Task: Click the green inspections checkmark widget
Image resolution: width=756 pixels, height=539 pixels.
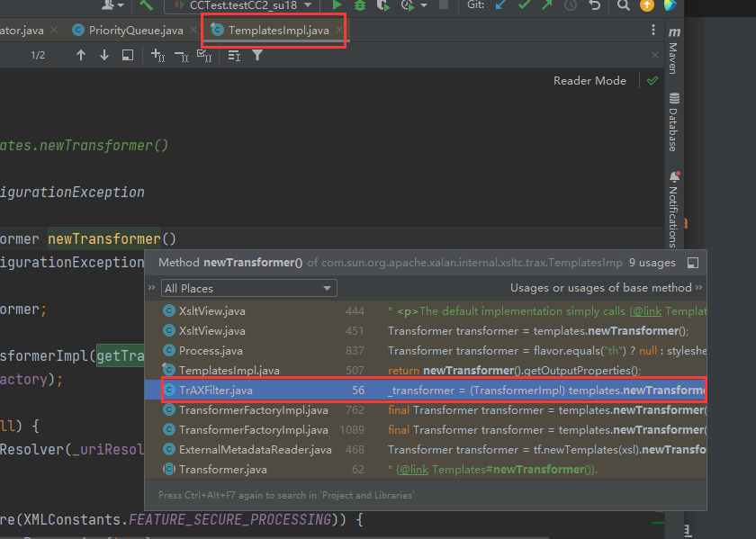Action: coord(652,80)
